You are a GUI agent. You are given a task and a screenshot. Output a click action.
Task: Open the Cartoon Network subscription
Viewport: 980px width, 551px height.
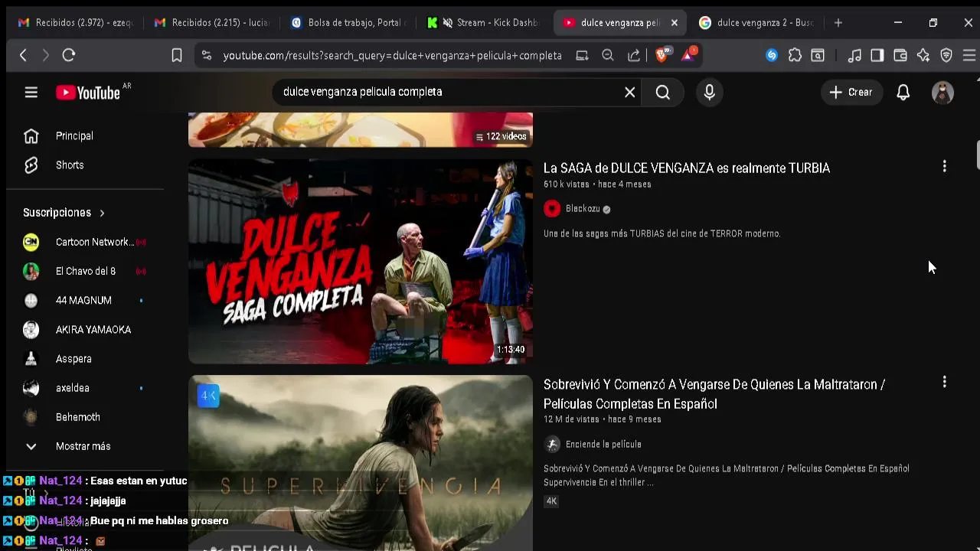tap(84, 242)
